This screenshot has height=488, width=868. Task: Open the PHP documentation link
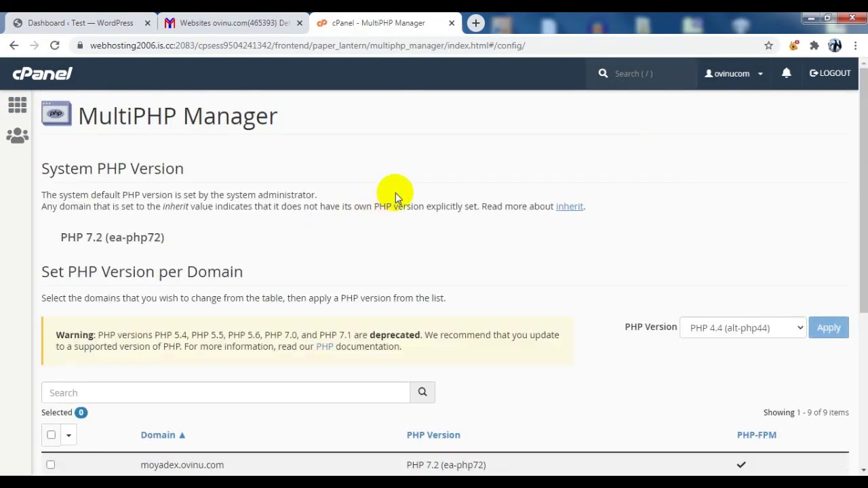[324, 346]
